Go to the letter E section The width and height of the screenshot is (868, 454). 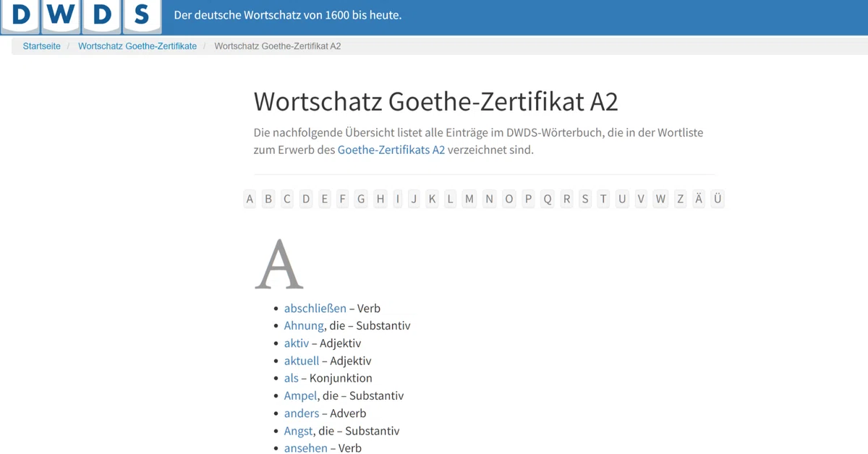click(325, 199)
